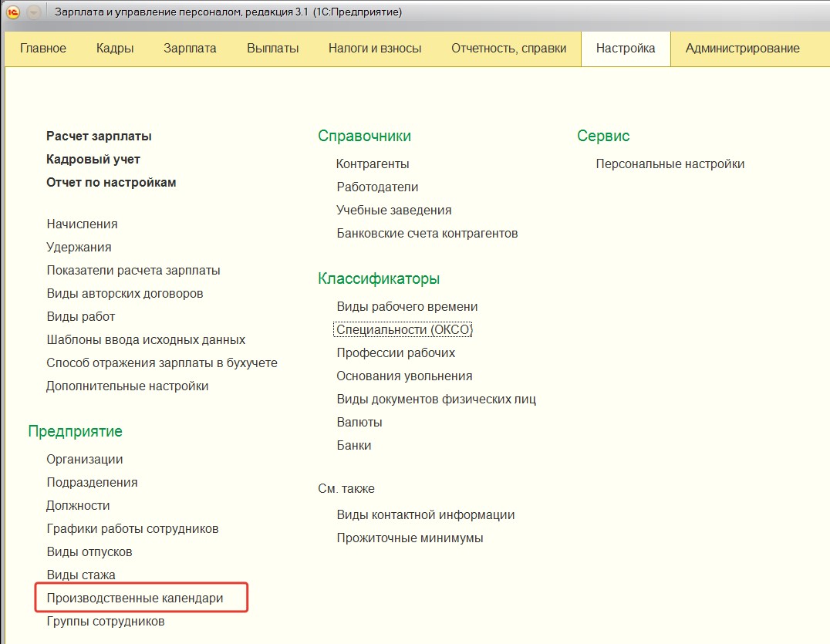Open the Кадры section tab
830x644 pixels.
coord(115,49)
